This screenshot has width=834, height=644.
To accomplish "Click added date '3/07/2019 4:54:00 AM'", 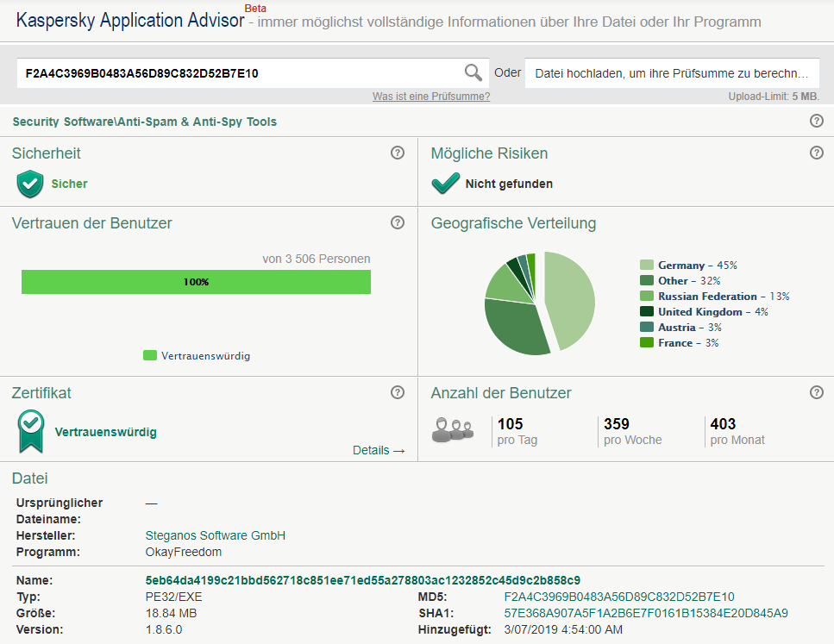I will pyautogui.click(x=563, y=629).
